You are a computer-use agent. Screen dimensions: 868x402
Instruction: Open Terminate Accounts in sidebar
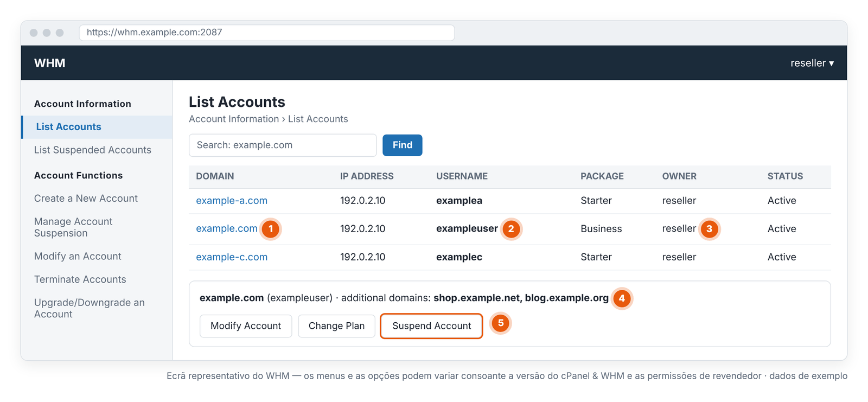(x=80, y=279)
